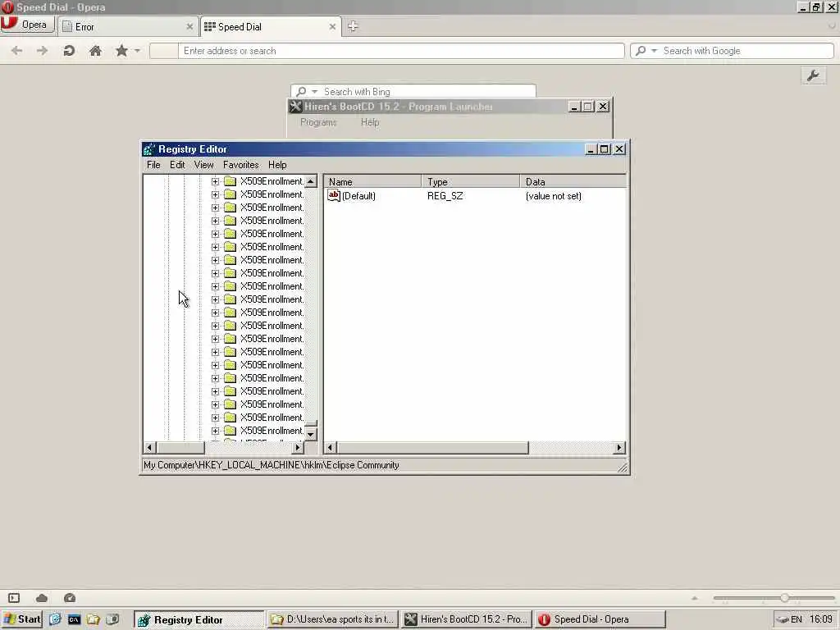Click the tree pane scroll right arrow
This screenshot has width=840, height=630.
point(298,447)
